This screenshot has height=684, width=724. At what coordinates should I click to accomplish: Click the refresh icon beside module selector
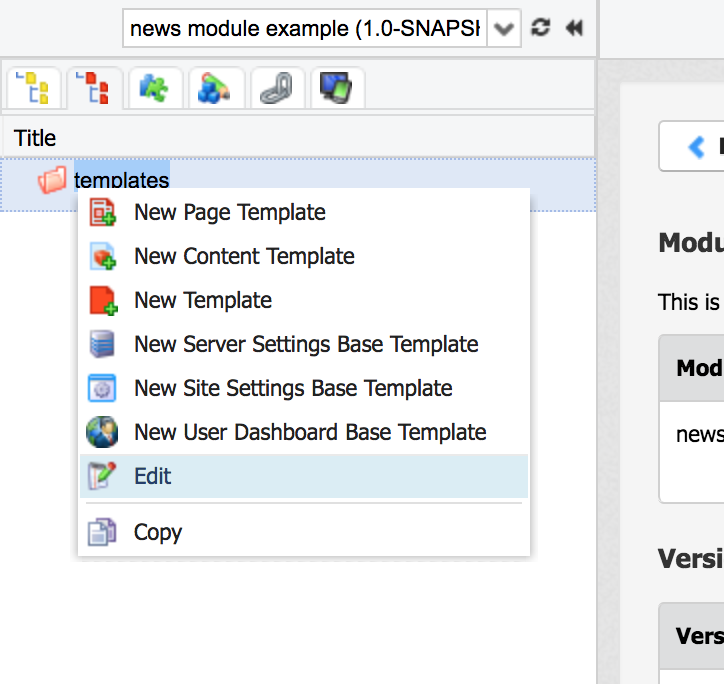541,28
